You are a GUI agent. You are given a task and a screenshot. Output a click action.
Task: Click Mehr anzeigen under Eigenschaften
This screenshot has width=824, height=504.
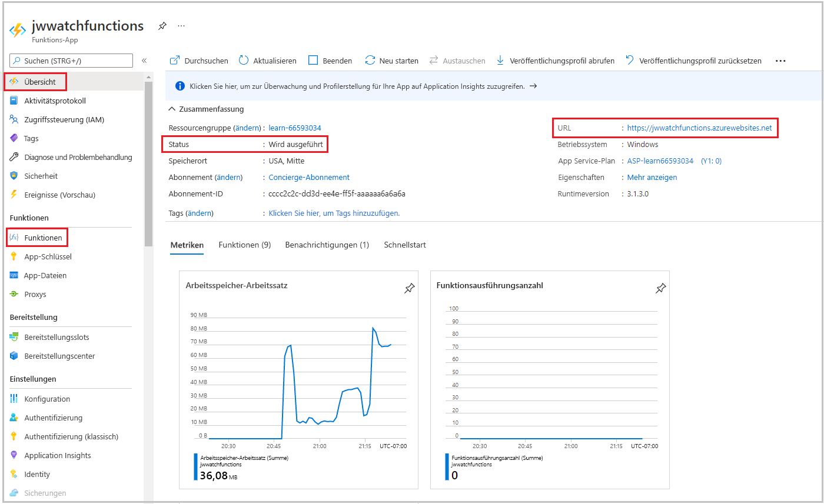pos(652,177)
